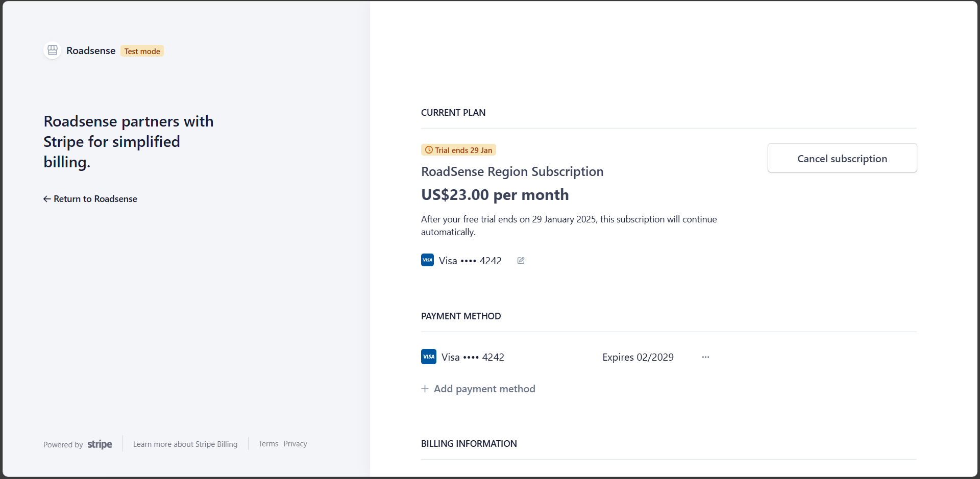Click Visa •••• 4242 text under Payment Method
980x479 pixels.
point(473,357)
